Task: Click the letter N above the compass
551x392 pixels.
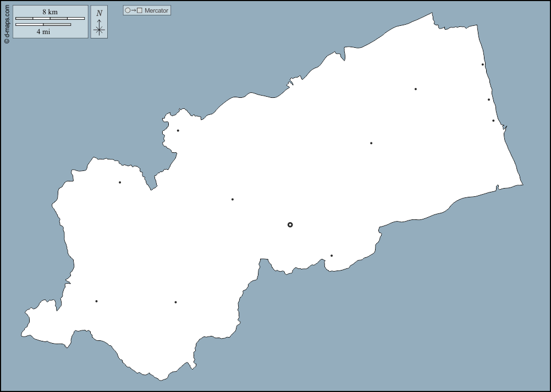Action: point(99,13)
